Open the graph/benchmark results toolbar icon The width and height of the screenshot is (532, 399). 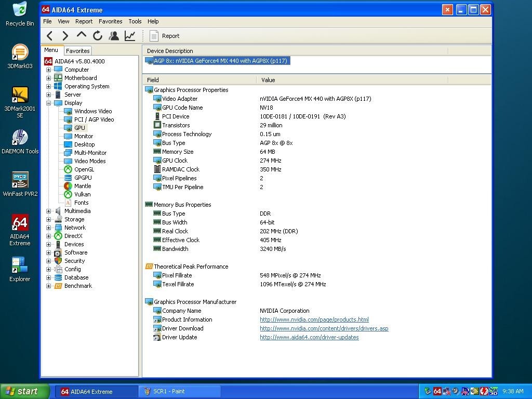click(130, 36)
